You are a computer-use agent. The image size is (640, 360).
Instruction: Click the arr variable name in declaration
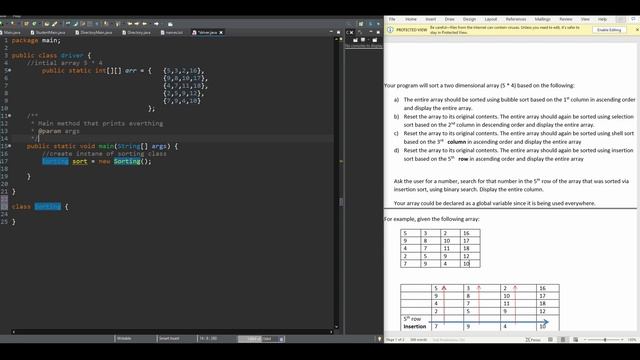(x=131, y=71)
